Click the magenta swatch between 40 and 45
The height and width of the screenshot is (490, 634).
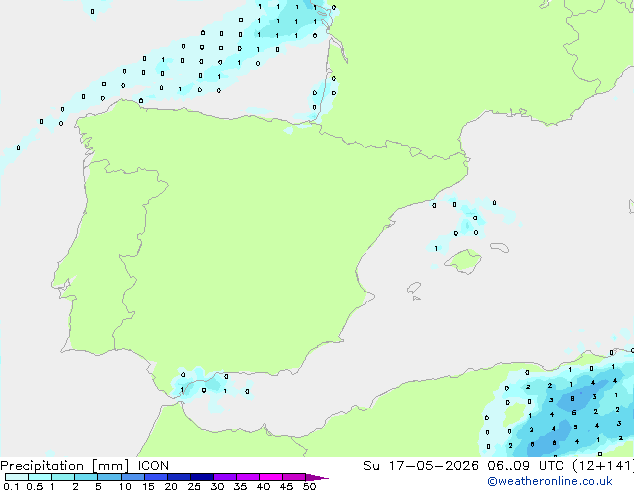coord(271,477)
